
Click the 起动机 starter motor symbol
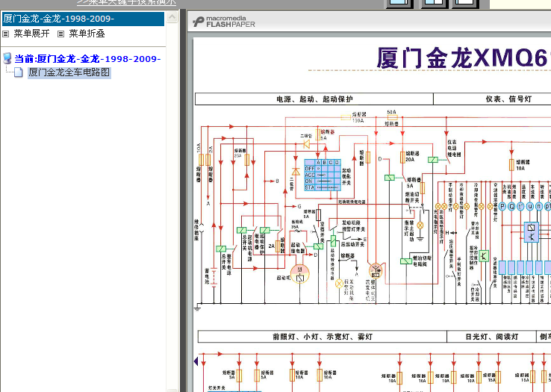pyautogui.click(x=299, y=274)
